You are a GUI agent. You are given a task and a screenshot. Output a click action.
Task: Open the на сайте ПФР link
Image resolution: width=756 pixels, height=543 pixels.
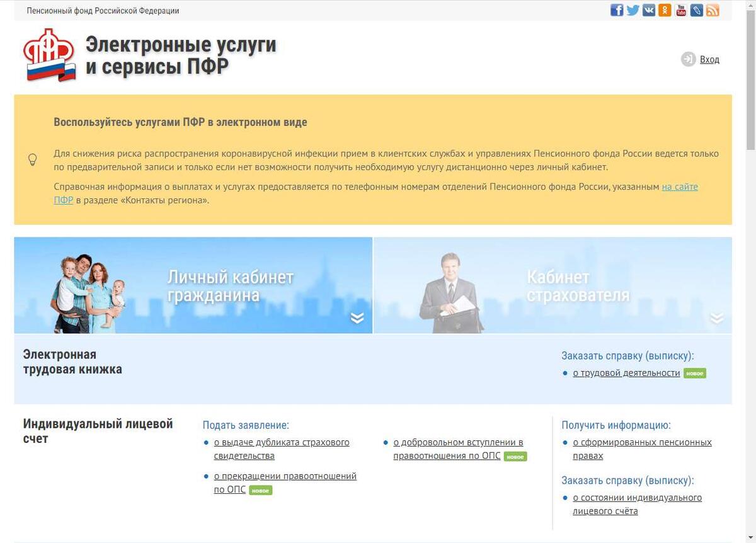pyautogui.click(x=681, y=186)
